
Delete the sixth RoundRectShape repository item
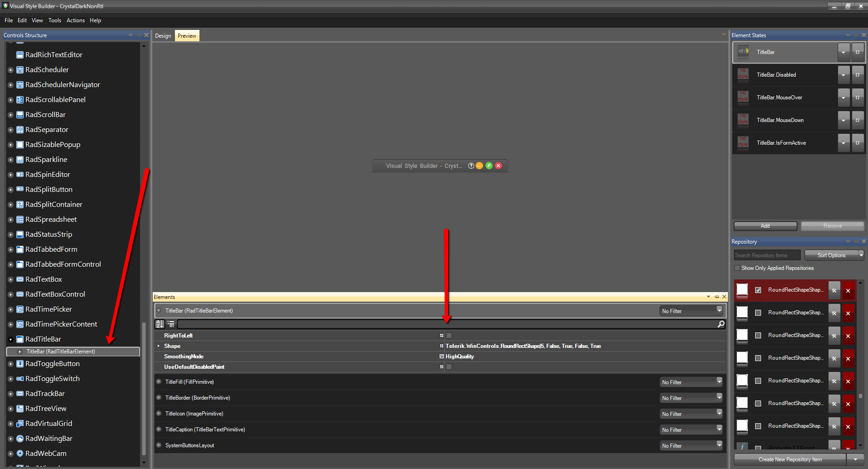[848, 404]
